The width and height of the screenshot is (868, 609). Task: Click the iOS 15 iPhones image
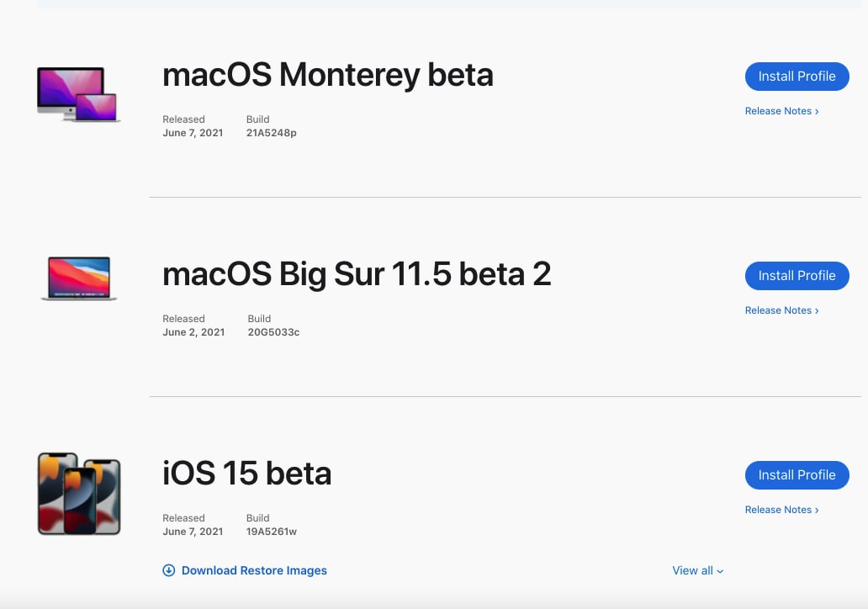79,494
